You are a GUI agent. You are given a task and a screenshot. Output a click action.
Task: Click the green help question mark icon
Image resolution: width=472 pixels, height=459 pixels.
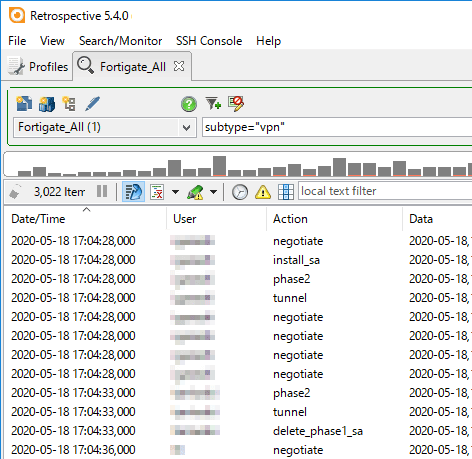click(189, 104)
